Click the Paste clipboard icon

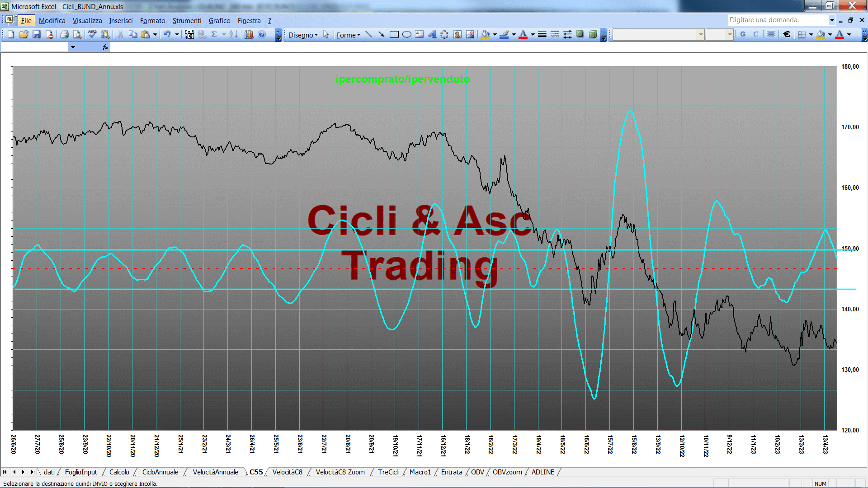tap(146, 34)
